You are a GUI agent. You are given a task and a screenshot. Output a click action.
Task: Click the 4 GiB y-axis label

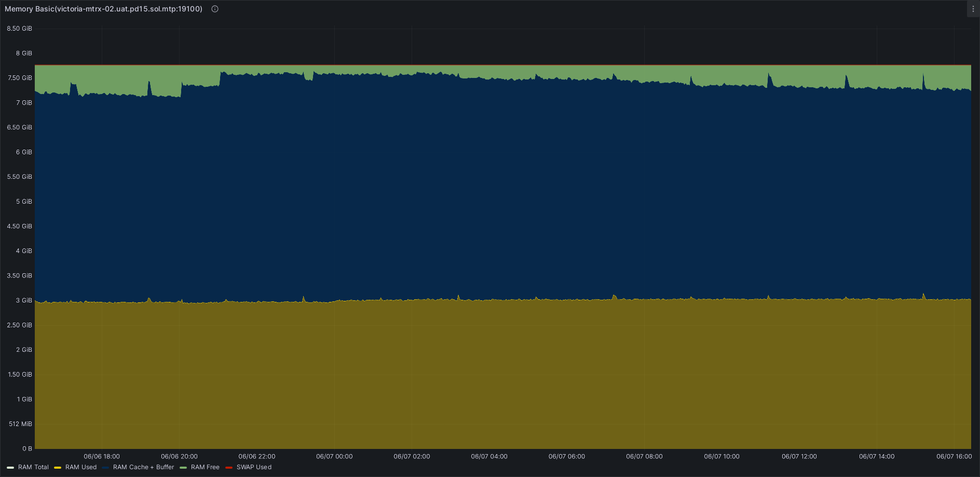pos(24,251)
